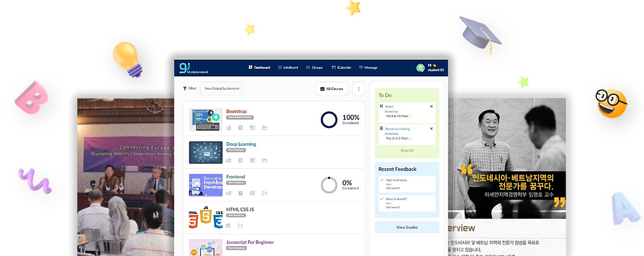Click the Frontend 0% progress ring
Viewport: 644px width, 256px height.
pos(329,185)
